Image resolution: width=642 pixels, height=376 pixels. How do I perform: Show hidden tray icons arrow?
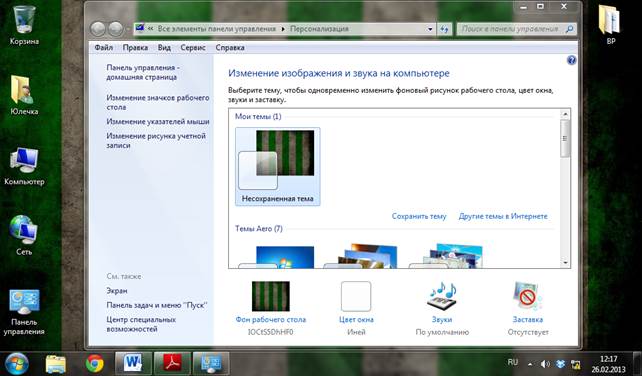pos(530,364)
